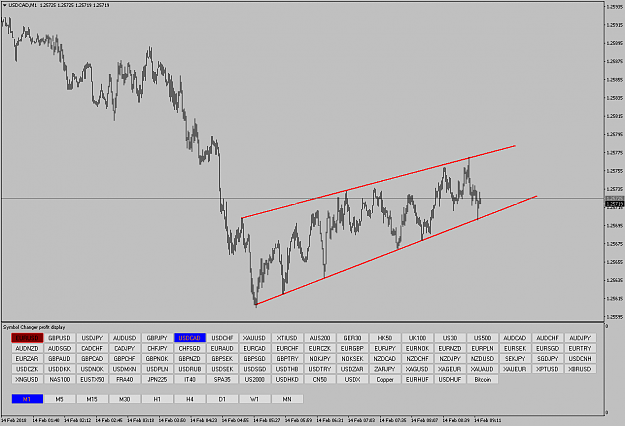Load the EURTRY symbol
Screen dimensions: 625x426
580,348
